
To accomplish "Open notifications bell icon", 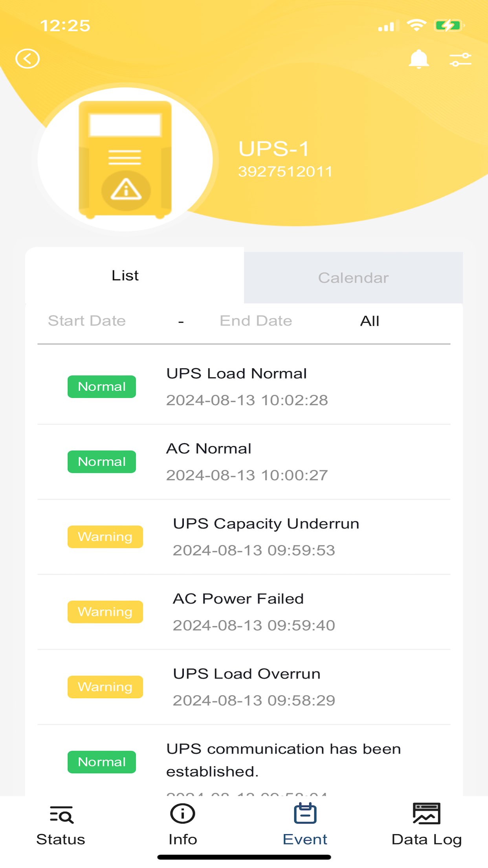I will pyautogui.click(x=419, y=59).
